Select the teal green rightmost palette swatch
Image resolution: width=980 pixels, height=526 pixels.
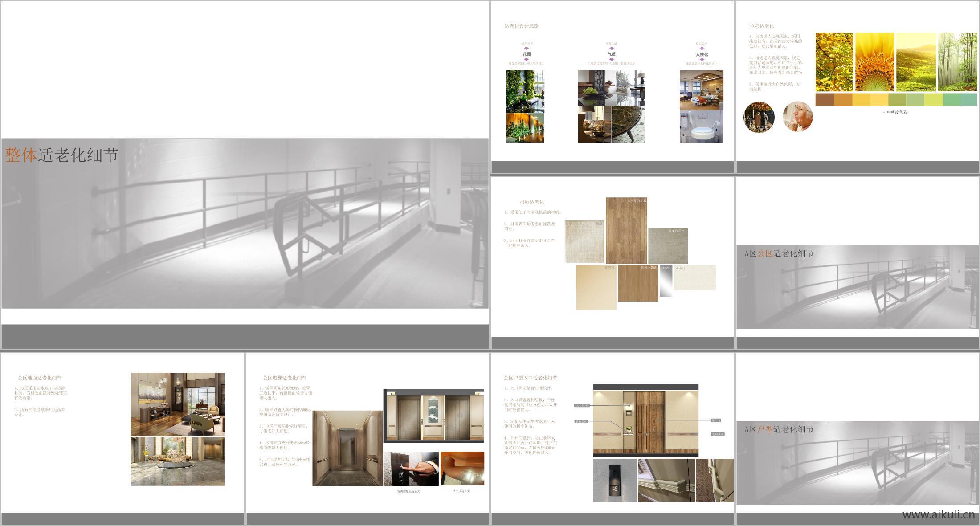tap(969, 100)
